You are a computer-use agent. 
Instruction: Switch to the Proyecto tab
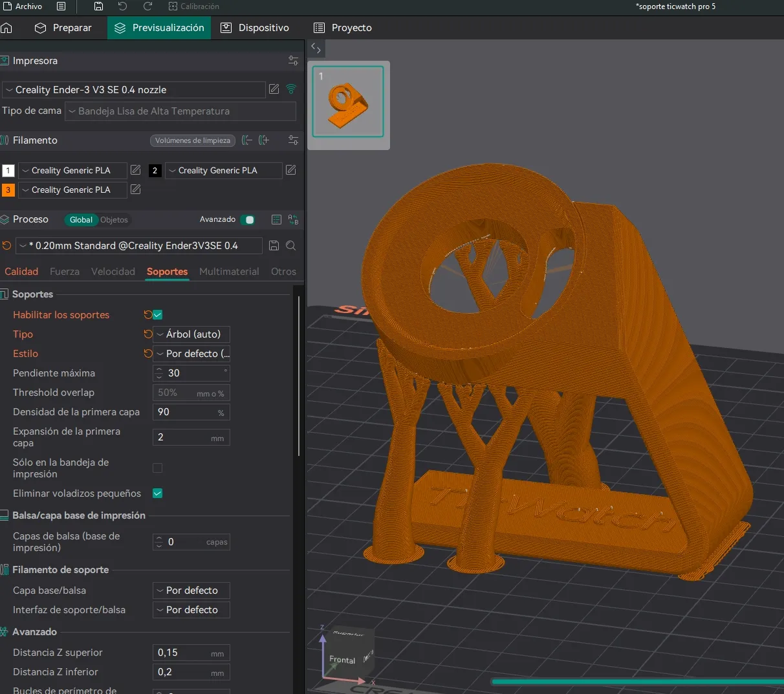pyautogui.click(x=343, y=28)
